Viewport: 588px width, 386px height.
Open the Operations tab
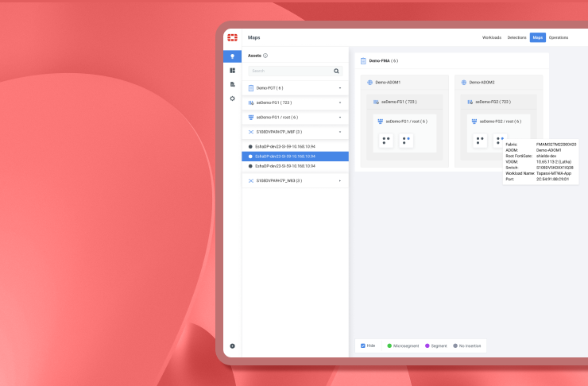(559, 37)
